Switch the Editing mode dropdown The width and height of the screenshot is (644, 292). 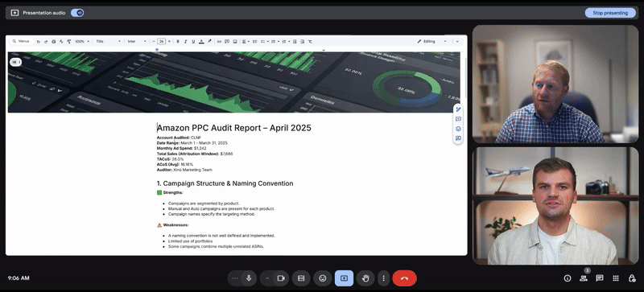pos(431,42)
